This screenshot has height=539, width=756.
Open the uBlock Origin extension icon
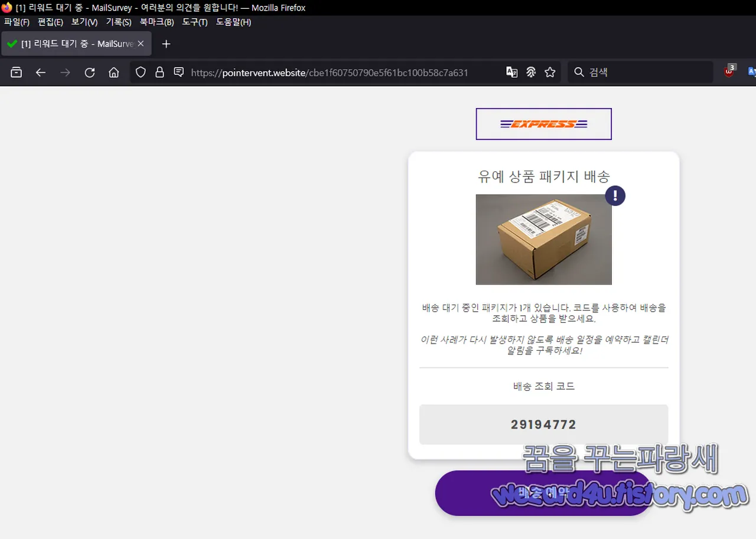click(730, 71)
